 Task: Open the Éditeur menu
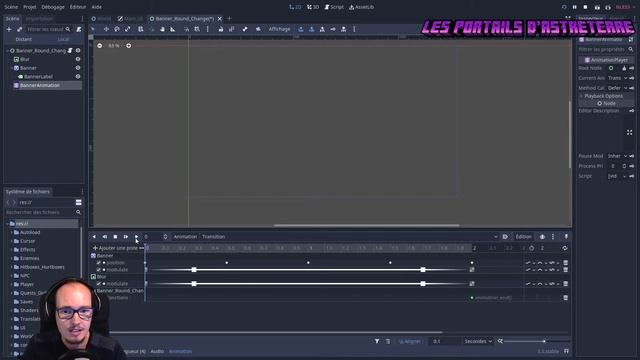tap(78, 7)
